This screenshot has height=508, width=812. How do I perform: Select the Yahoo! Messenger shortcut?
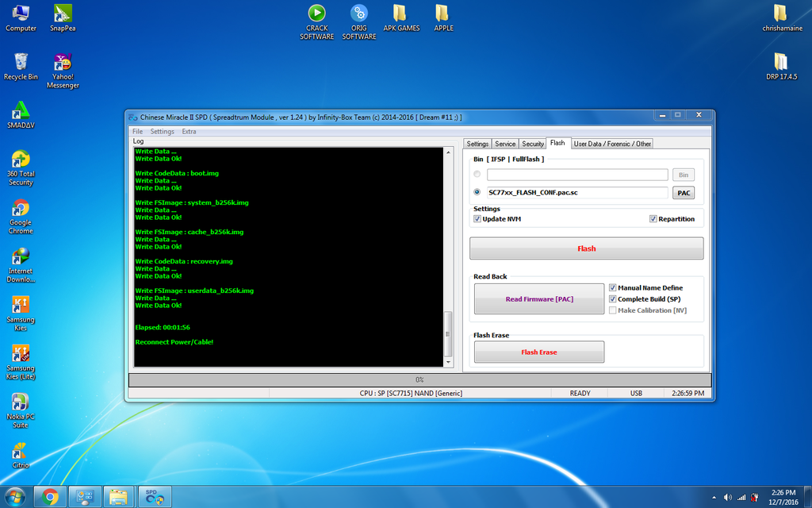(63, 71)
